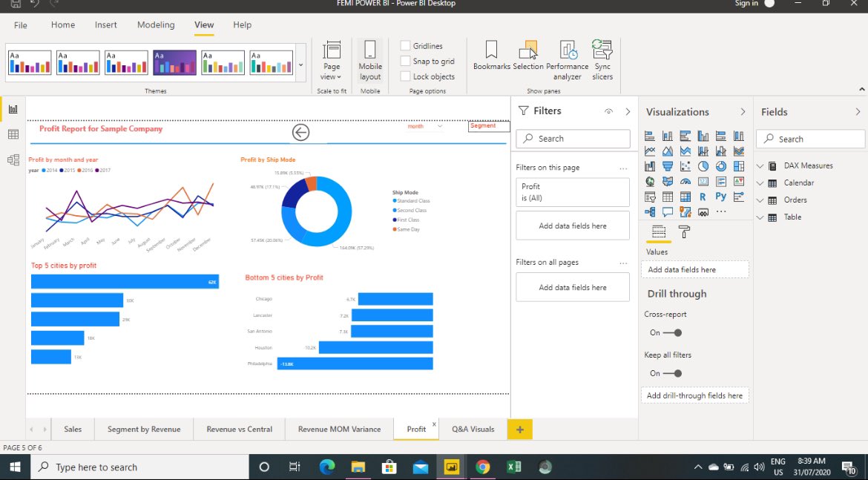This screenshot has width=868, height=480.
Task: Select the Funnel visualization
Action: coord(668,166)
